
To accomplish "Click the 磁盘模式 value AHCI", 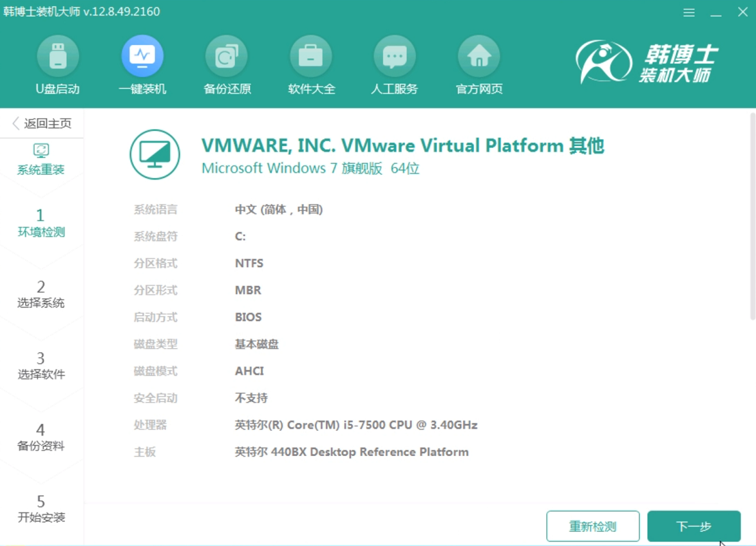I will click(x=249, y=371).
